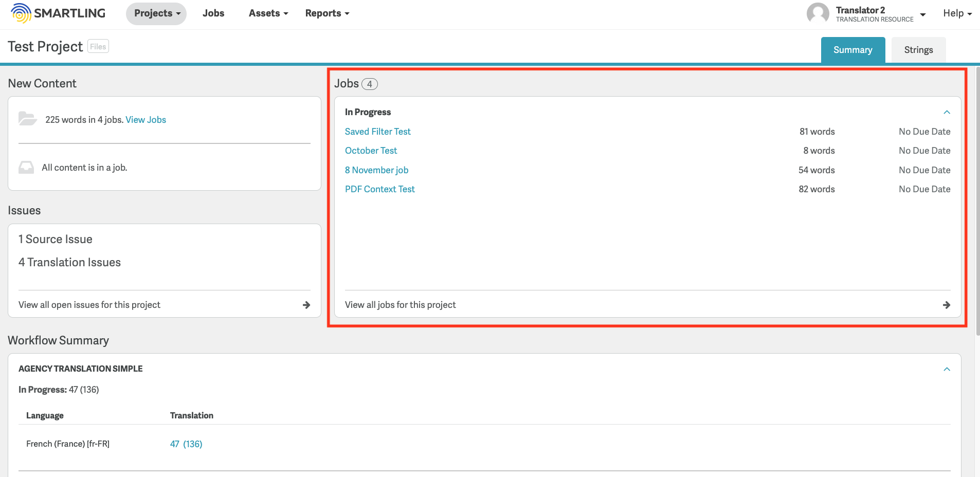Click the Jobs count badge showing 4
The height and width of the screenshot is (477, 980).
tap(370, 84)
